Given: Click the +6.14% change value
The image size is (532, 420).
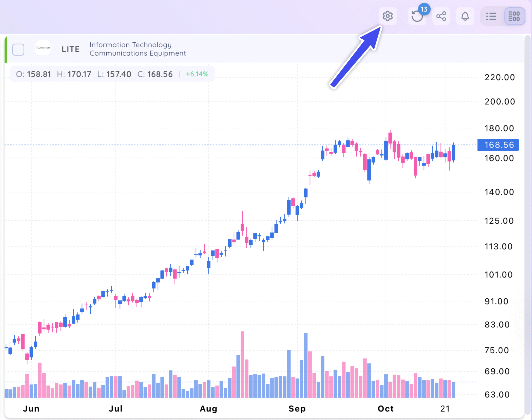Looking at the screenshot, I should [197, 74].
